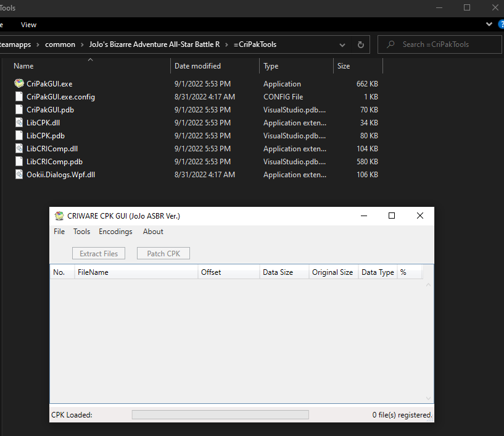The image size is (504, 436).
Task: Select the file name Ookii.Dialogs.Wpf.dll
Action: click(60, 175)
